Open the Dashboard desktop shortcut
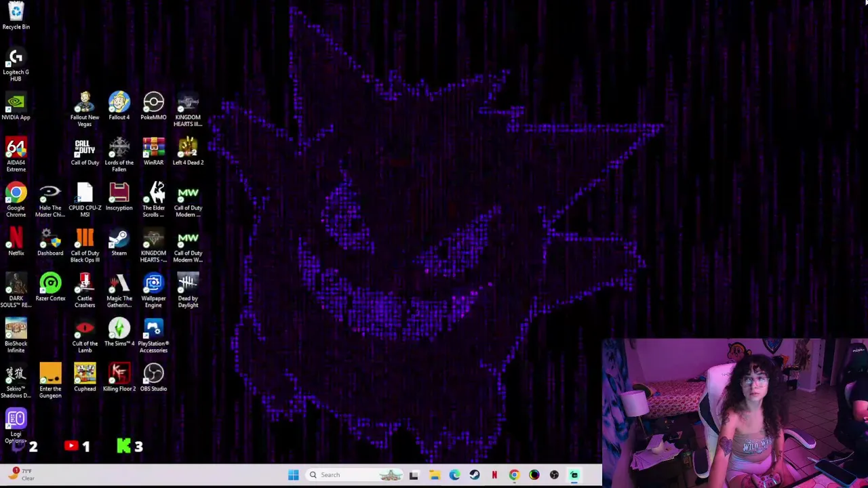This screenshot has width=868, height=488. click(x=50, y=243)
